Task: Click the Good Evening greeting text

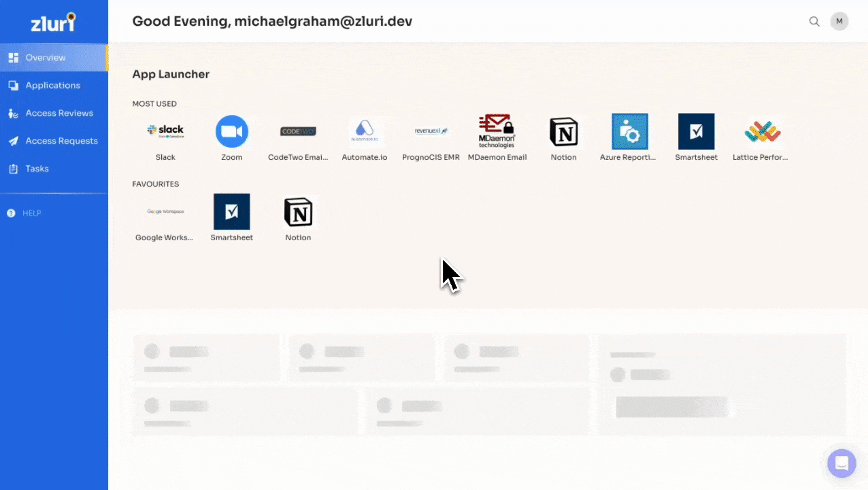Action: [272, 21]
